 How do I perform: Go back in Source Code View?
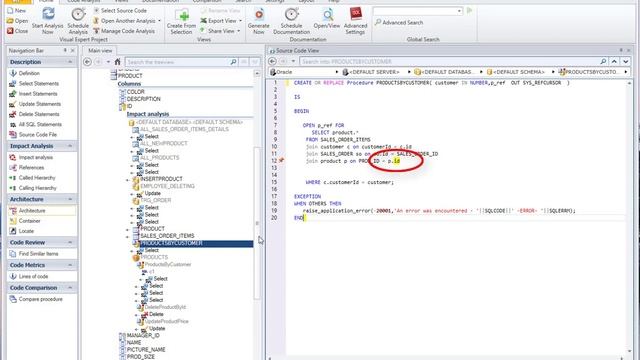click(273, 61)
